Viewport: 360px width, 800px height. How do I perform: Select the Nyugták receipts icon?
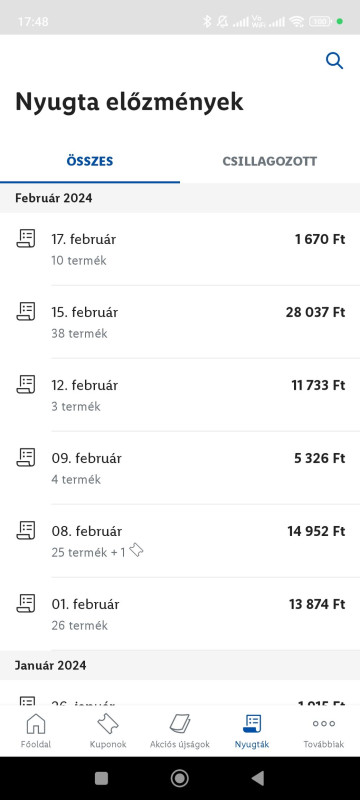(x=252, y=723)
